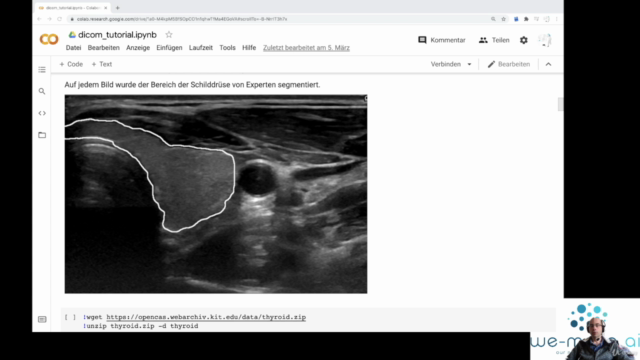The image size is (640, 360).
Task: Click the thyroid ultrasound image
Action: tap(216, 194)
